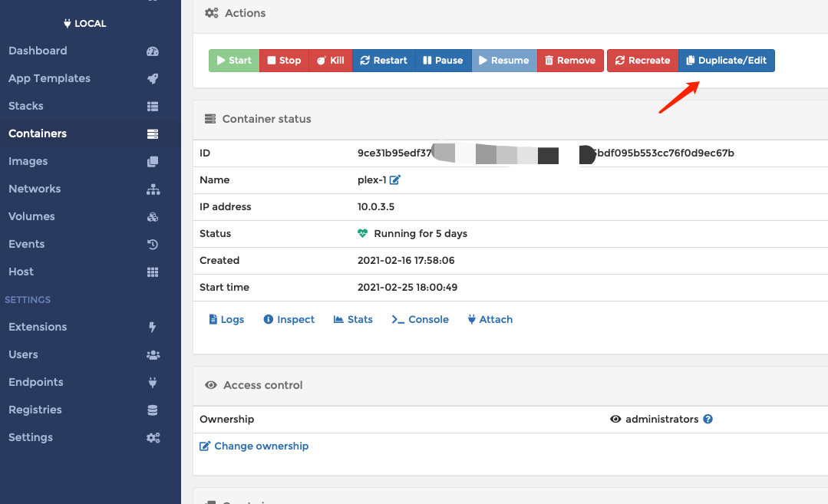
Task: Click the SETTINGS section heading
Action: click(28, 300)
